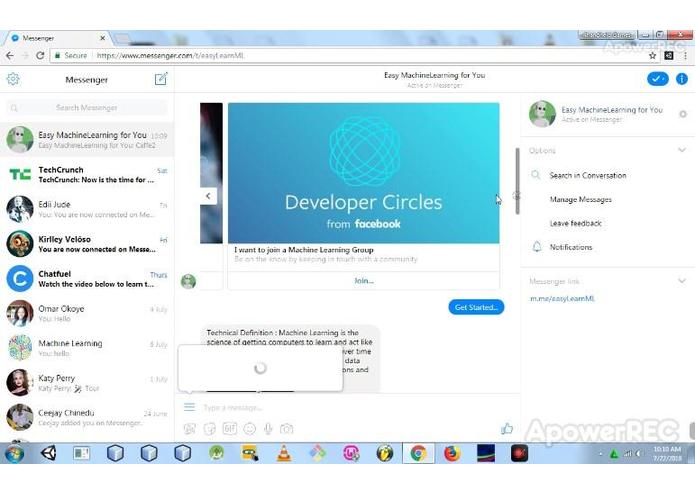695x494 pixels.
Task: Open the Easy MachineLearning for You conversation
Action: click(x=87, y=139)
